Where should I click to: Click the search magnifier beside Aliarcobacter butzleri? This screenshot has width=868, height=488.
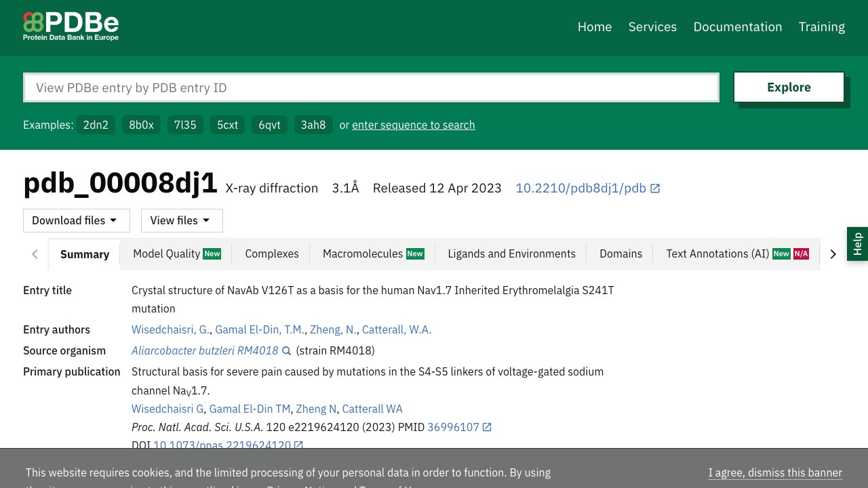point(287,351)
